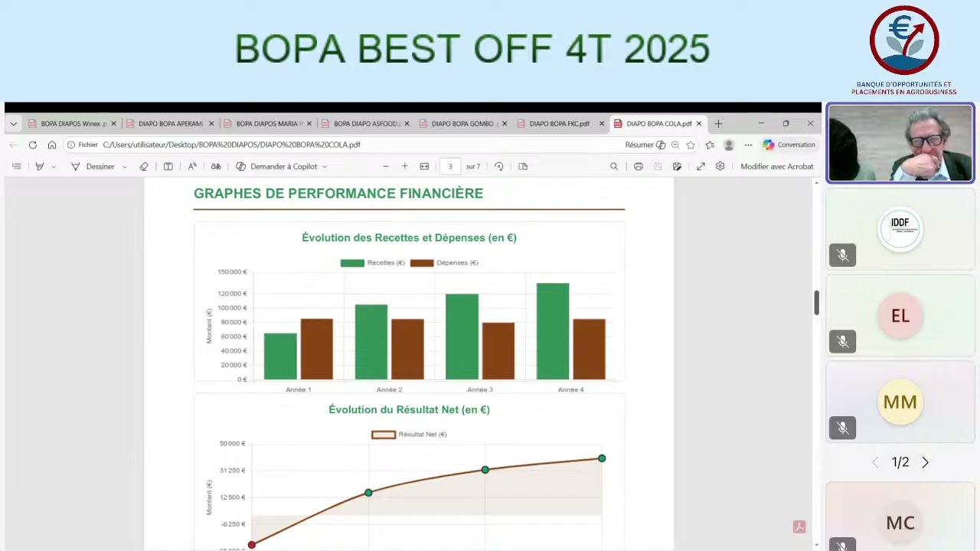The image size is (980, 551).
Task: Click Modifier avec Acrobat
Action: coord(777,166)
